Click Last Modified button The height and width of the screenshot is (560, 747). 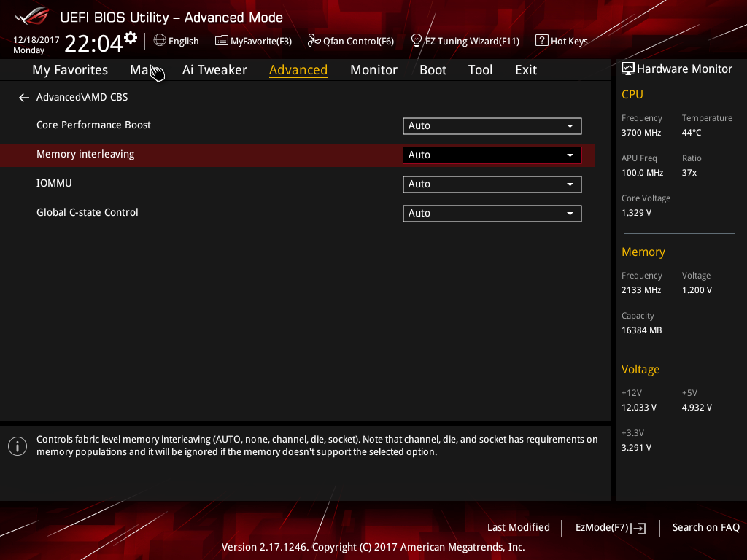[x=519, y=528]
